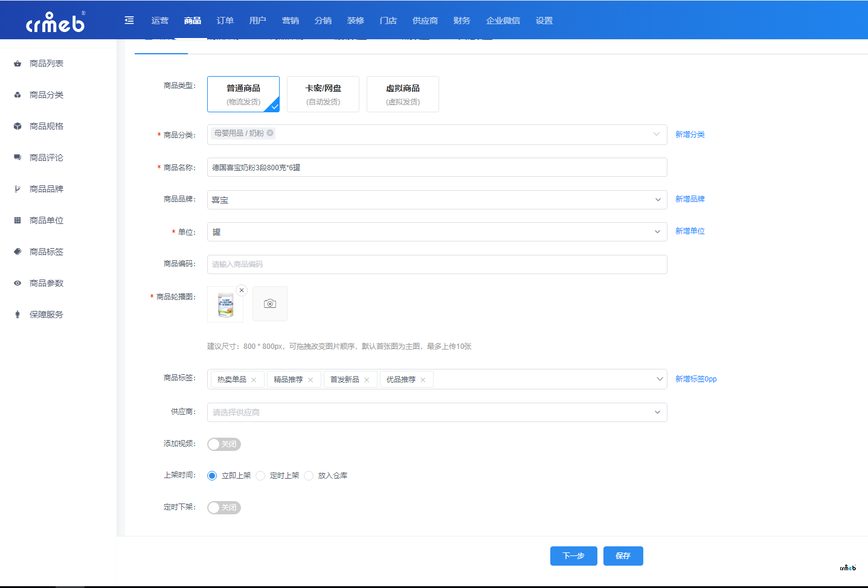Open 商品列表 in the sidebar

pyautogui.click(x=47, y=63)
